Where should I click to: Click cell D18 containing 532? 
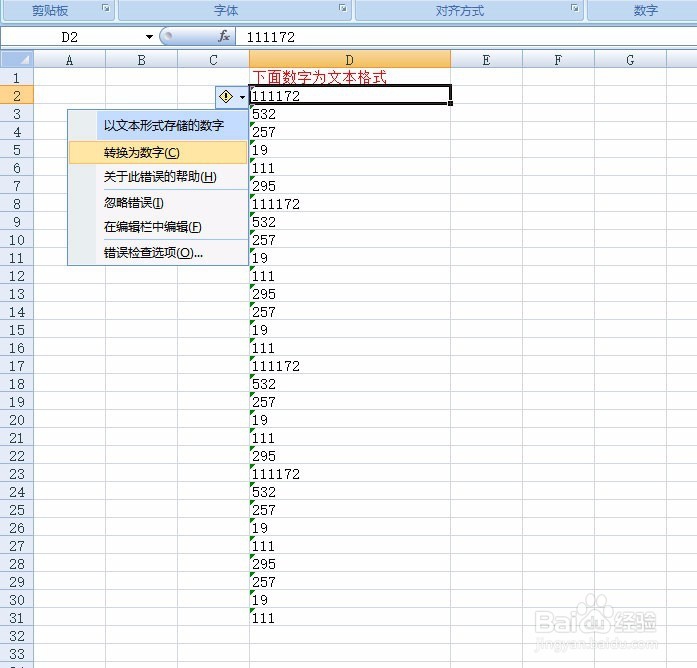pos(350,384)
